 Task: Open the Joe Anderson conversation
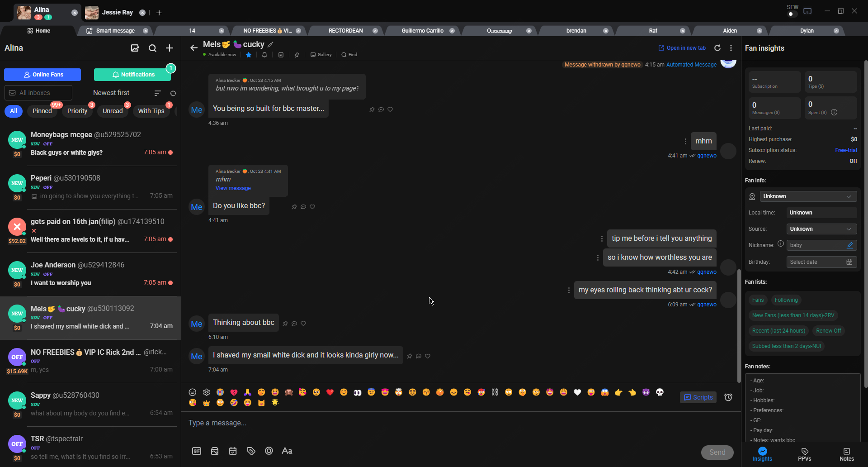(x=90, y=274)
